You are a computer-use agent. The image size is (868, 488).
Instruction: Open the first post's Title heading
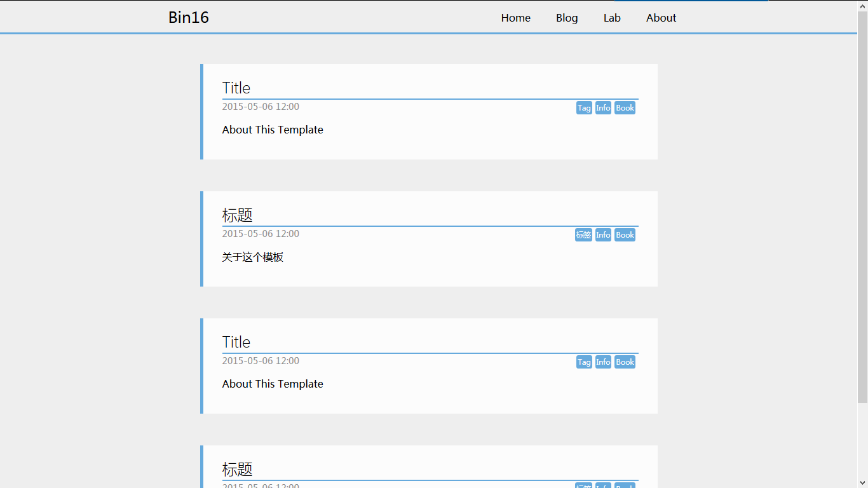236,88
